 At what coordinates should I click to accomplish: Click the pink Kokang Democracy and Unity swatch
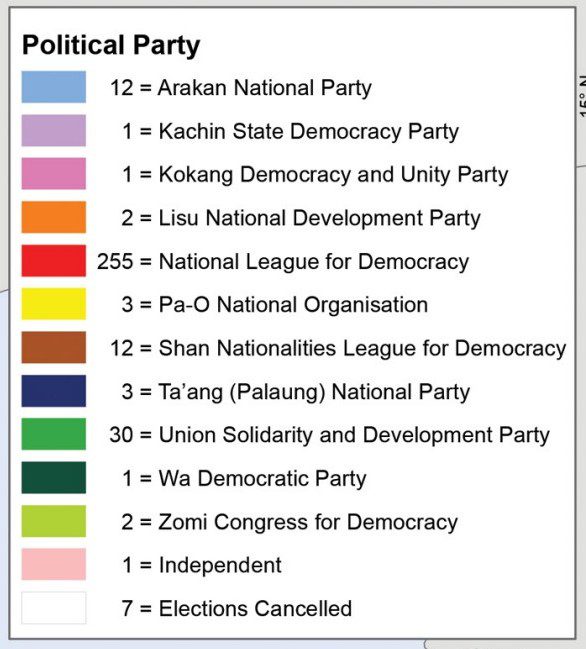[54, 173]
